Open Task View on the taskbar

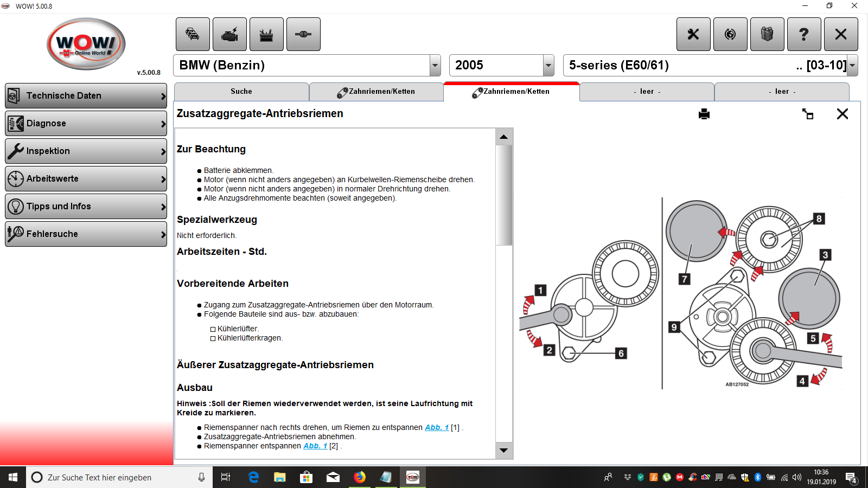coord(226,477)
